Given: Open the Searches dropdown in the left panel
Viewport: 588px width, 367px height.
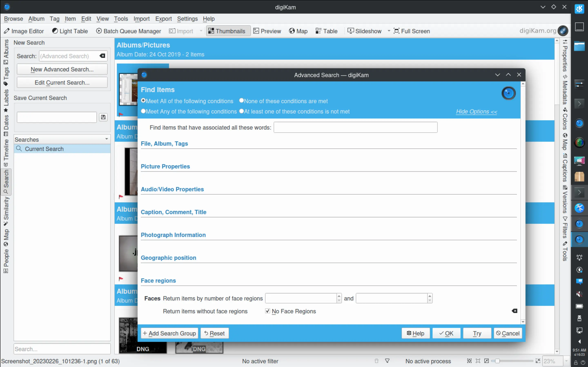Looking at the screenshot, I should (106, 139).
